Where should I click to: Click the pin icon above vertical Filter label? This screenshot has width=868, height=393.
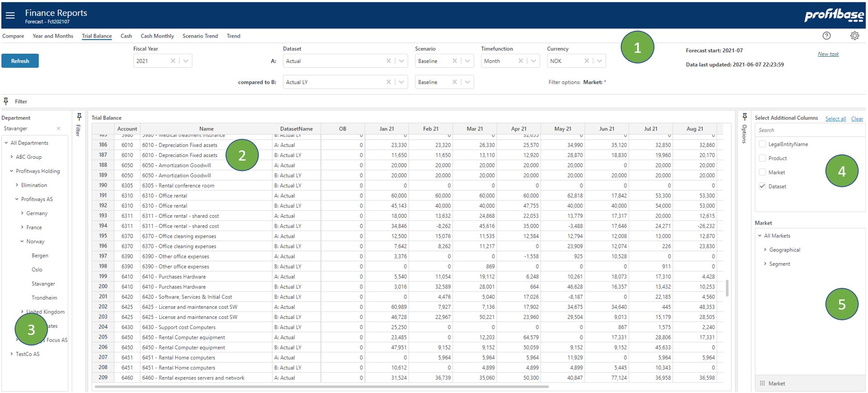coord(79,117)
